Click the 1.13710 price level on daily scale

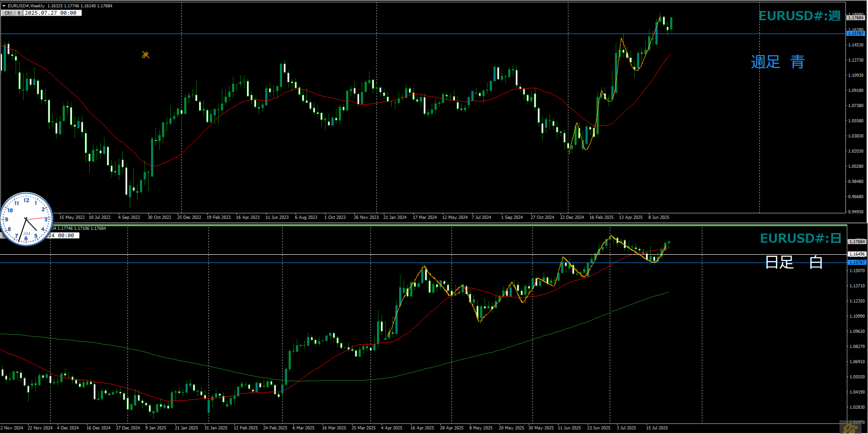click(857, 286)
